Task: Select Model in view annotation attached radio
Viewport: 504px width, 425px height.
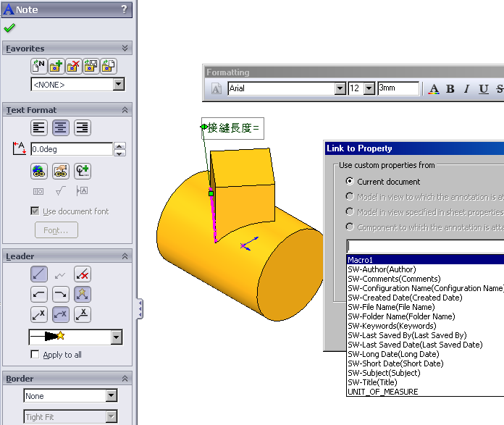Action: coord(350,196)
